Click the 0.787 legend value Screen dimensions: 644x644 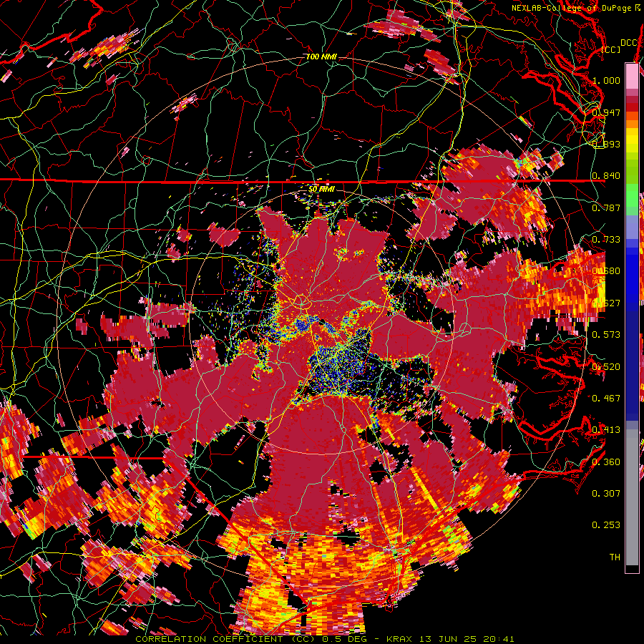(x=606, y=208)
